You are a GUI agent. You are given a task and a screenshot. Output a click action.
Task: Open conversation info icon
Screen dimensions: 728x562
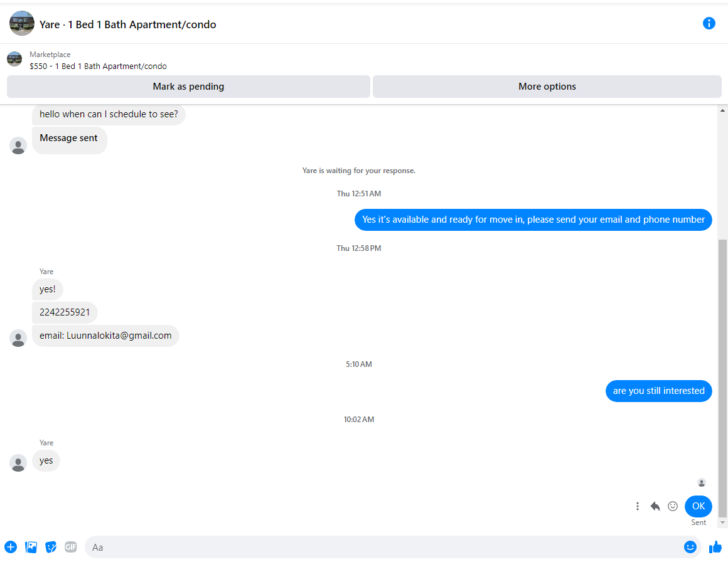pos(709,23)
